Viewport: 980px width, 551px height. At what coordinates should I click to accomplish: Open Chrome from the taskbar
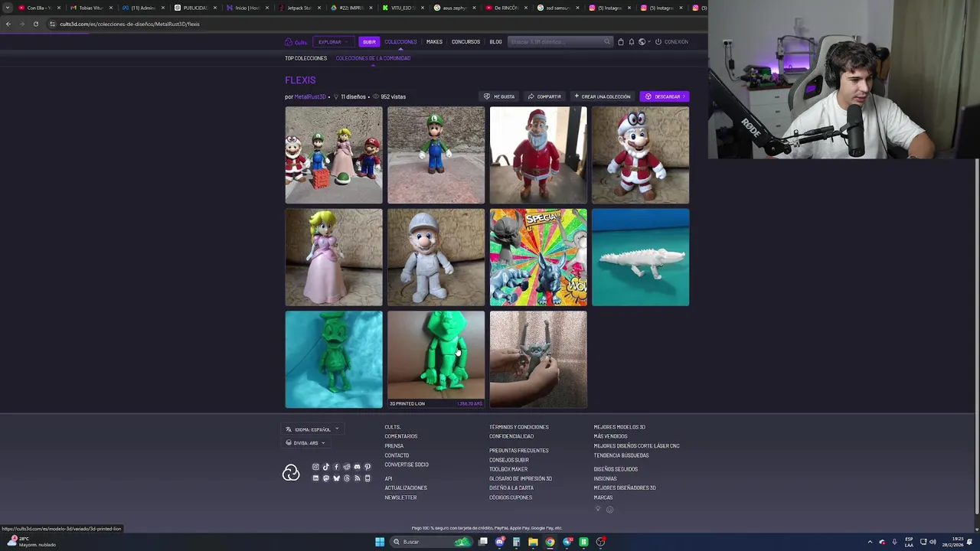(x=550, y=542)
